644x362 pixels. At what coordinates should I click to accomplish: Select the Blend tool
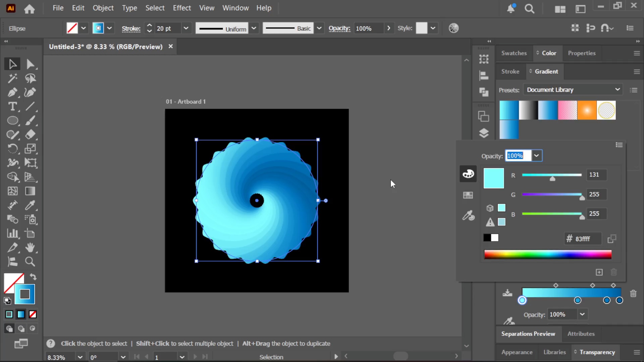[12, 219]
